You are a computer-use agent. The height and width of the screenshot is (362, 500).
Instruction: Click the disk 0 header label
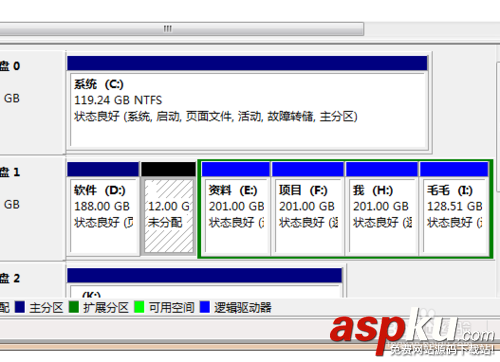coord(10,66)
